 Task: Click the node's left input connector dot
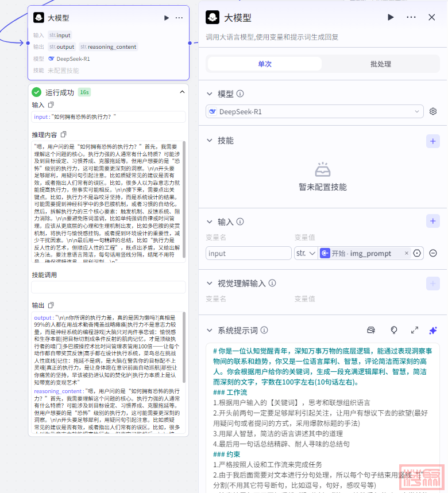click(28, 43)
